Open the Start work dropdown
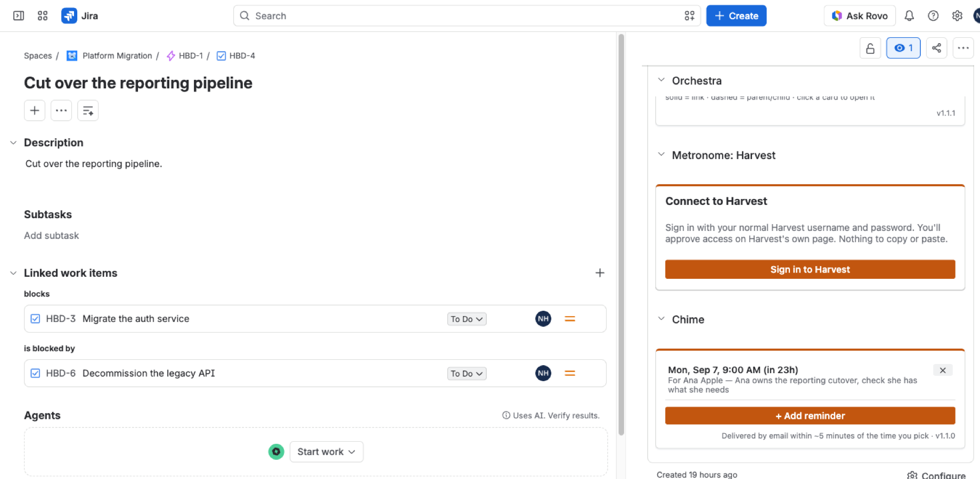980x479 pixels. pyautogui.click(x=326, y=452)
